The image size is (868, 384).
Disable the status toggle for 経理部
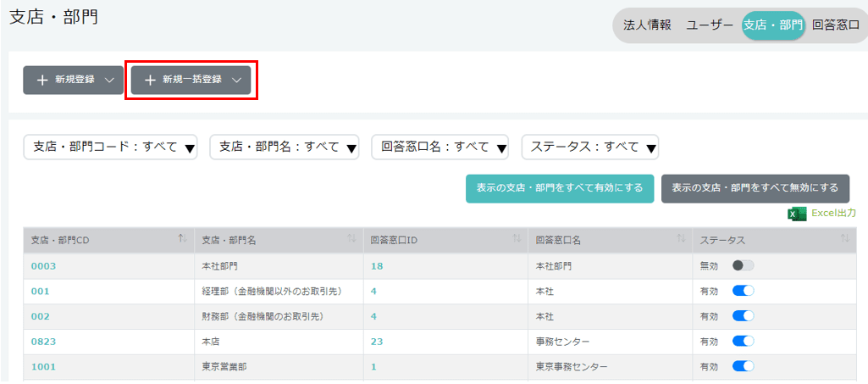click(x=743, y=291)
